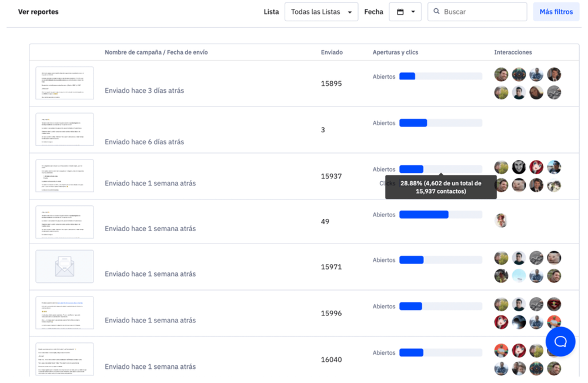The height and width of the screenshot is (383, 588).
Task: Click the envelope placeholder campaign thumbnail
Action: [x=65, y=267]
